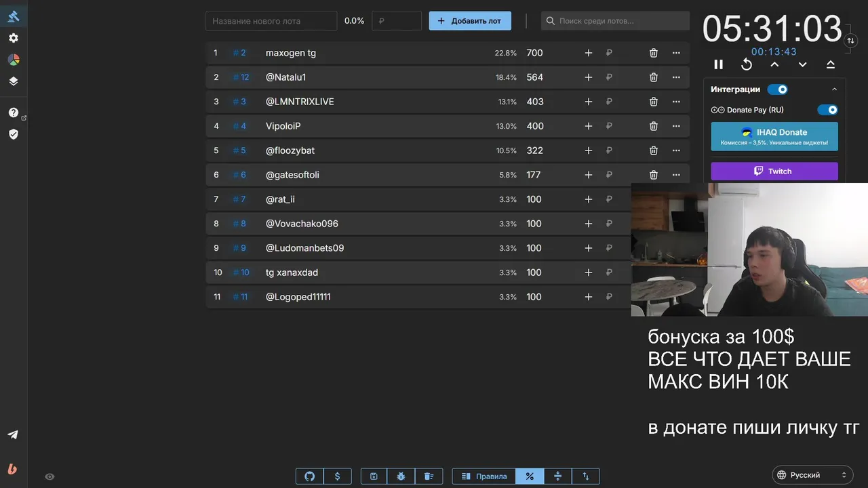Click plus icon on @Logoped11111 row
The height and width of the screenshot is (488, 868).
coord(589,297)
